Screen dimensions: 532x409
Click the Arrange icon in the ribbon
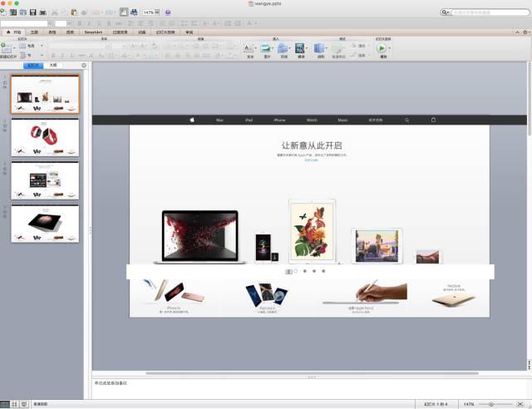click(x=318, y=48)
